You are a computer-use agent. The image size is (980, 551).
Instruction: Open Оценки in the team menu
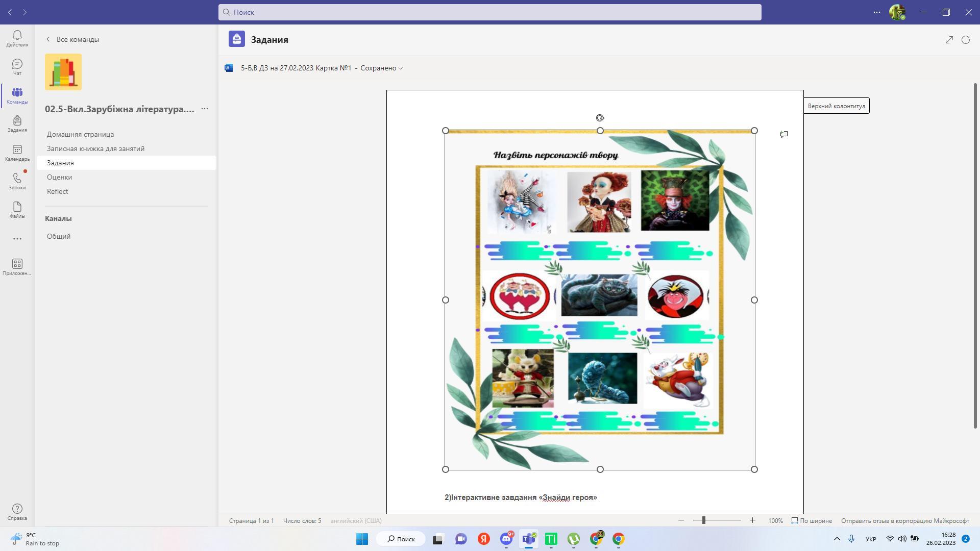[x=59, y=177]
